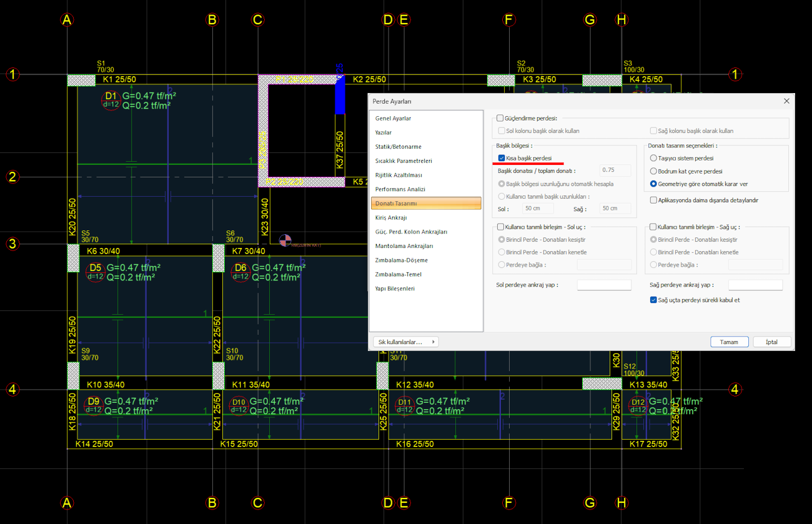
Task: Select the blue highlighted wall segment
Action: tap(340, 96)
